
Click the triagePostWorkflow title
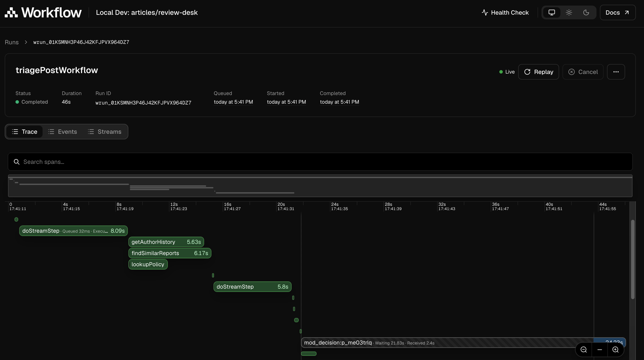click(57, 70)
